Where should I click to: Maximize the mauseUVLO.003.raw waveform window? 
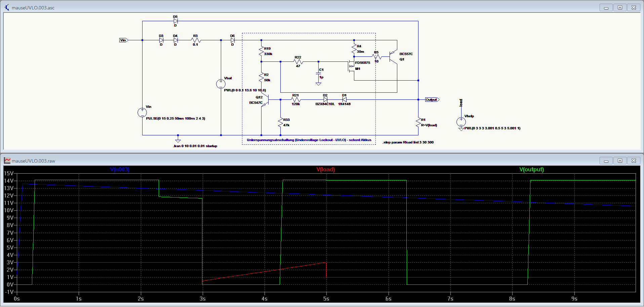(x=620, y=161)
